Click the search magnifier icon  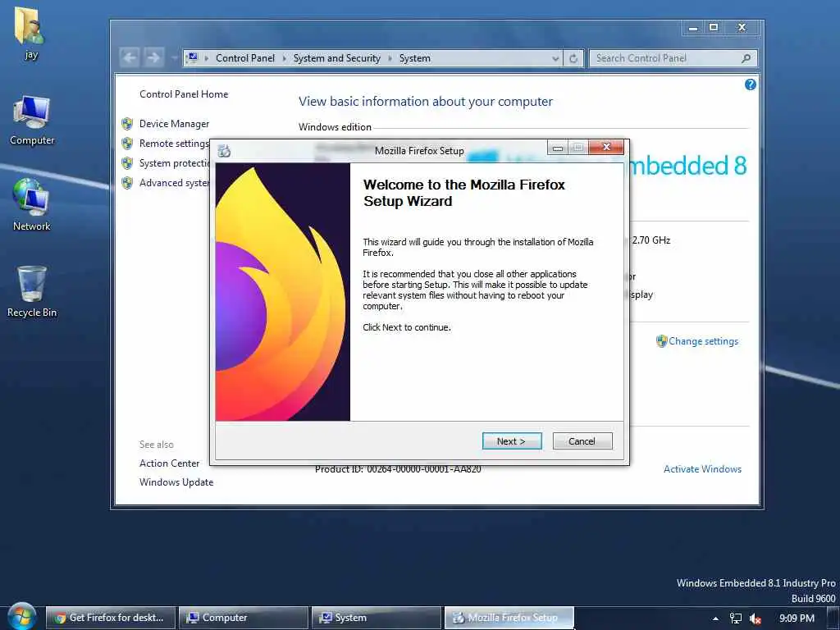tap(746, 58)
